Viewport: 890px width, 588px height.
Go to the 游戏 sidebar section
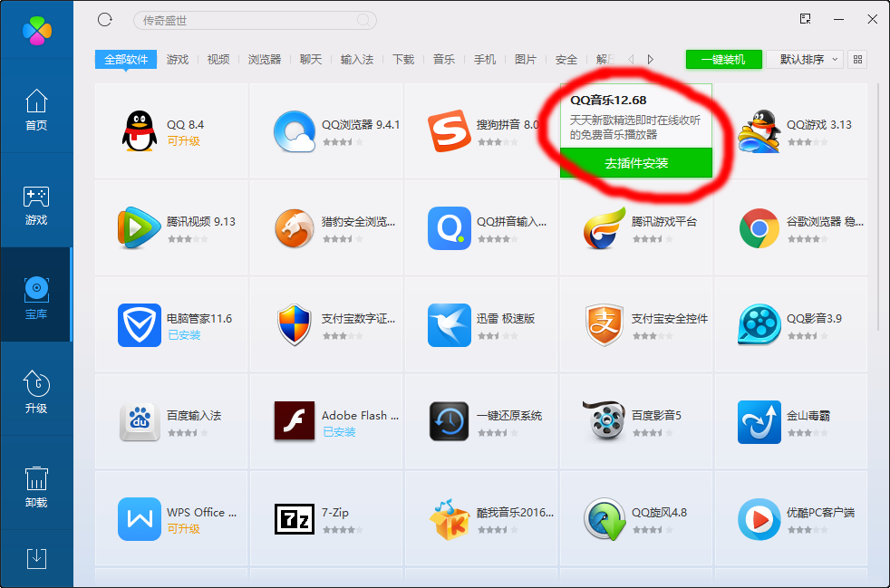point(36,205)
